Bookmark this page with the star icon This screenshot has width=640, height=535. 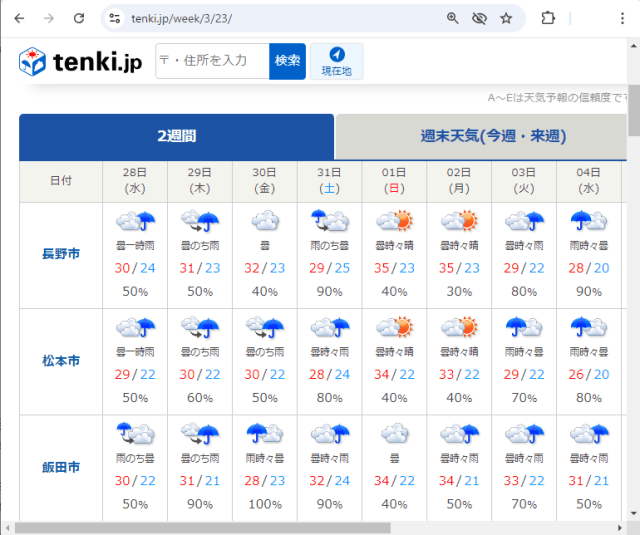[506, 18]
